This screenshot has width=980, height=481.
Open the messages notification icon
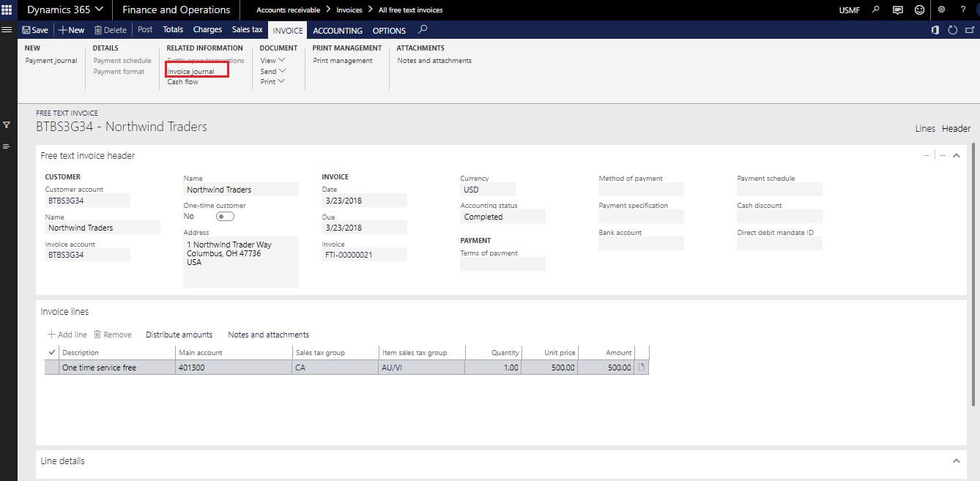898,10
